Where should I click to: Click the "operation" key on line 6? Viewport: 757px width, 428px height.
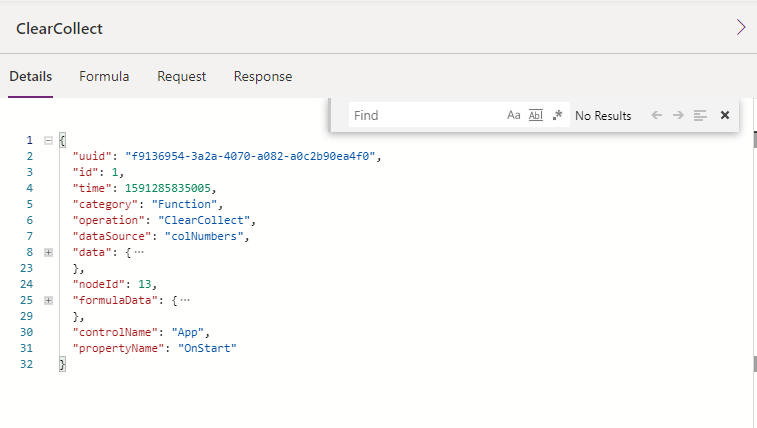(x=109, y=220)
